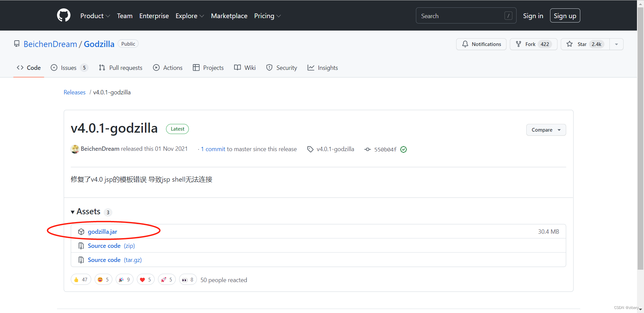644x313 pixels.
Task: Click the zip file icon for Source code
Action: 81,246
